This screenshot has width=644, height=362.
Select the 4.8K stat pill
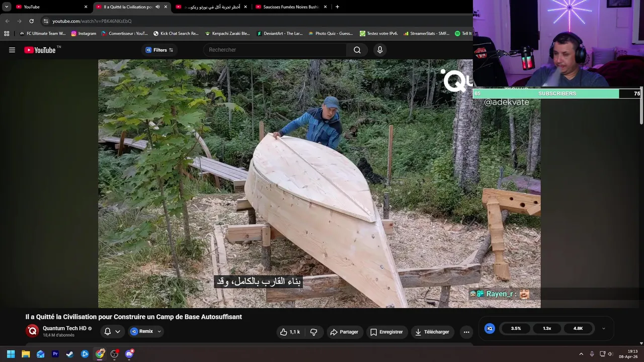[x=578, y=328]
